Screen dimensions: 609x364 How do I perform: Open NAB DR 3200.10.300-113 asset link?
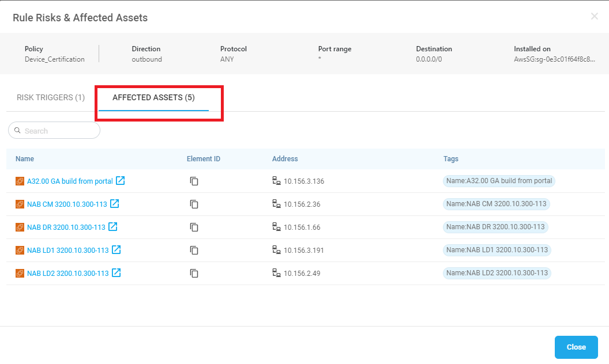point(66,227)
